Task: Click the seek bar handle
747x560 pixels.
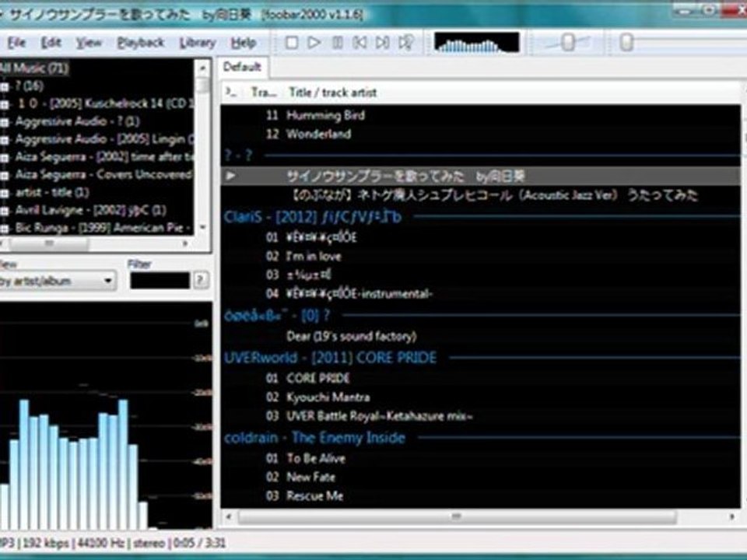Action: click(x=627, y=42)
